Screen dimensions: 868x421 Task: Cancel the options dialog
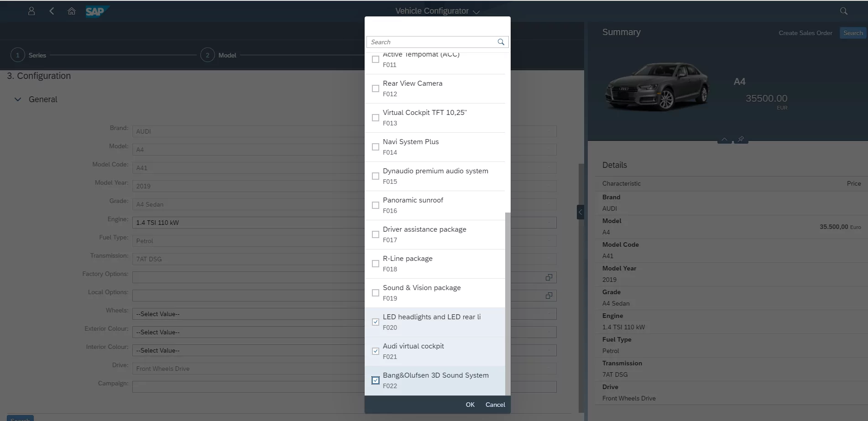(495, 405)
